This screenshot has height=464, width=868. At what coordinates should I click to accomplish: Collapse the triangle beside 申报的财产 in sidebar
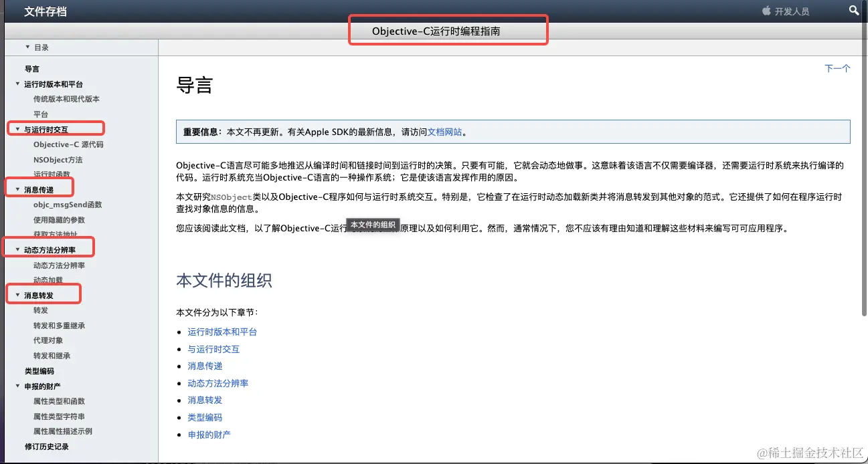tap(17, 386)
